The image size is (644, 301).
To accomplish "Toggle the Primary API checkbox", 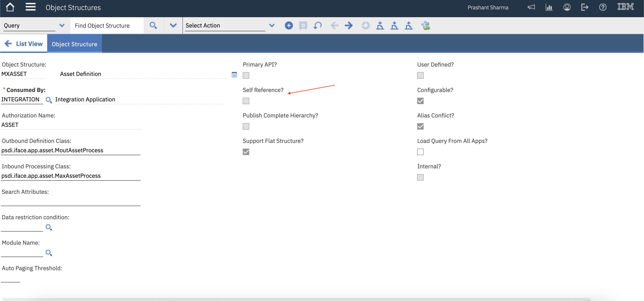I will click(246, 75).
